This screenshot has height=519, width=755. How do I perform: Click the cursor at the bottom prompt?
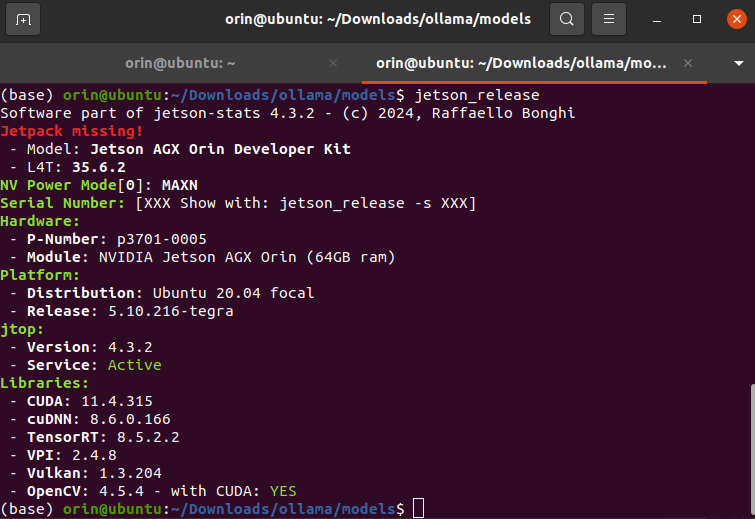coord(418,508)
